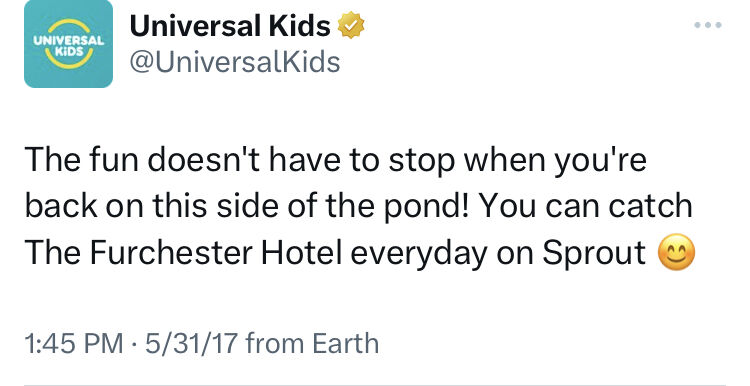Click the smiling face emoji

point(676,254)
